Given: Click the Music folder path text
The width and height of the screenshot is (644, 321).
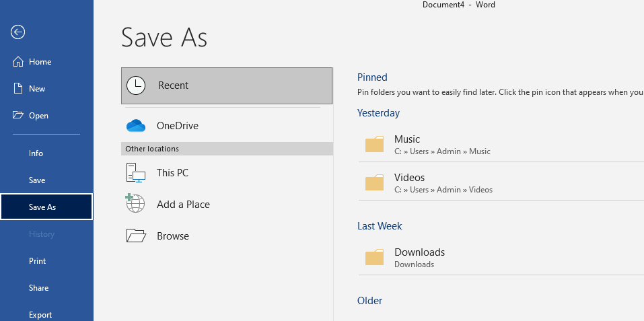Looking at the screenshot, I should (x=442, y=151).
